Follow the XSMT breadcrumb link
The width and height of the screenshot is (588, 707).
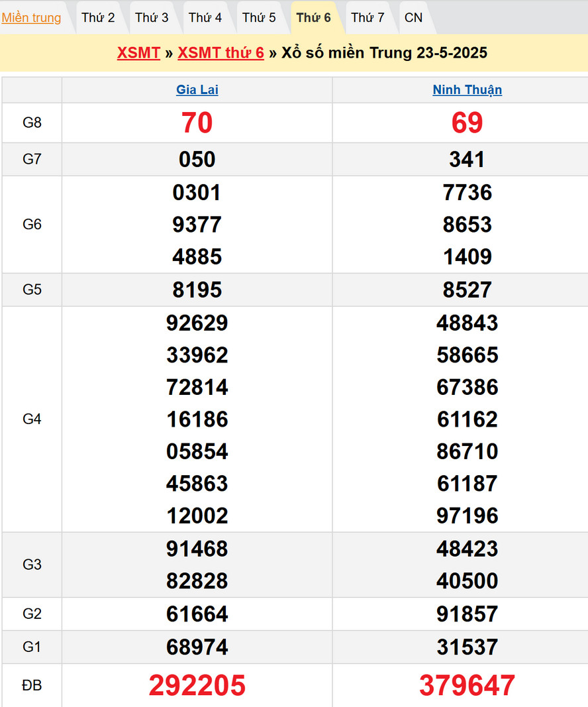138,53
